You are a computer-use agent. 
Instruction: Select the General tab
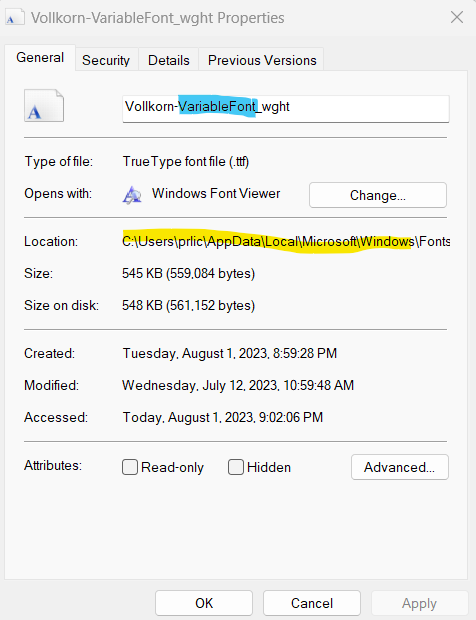[x=40, y=58]
